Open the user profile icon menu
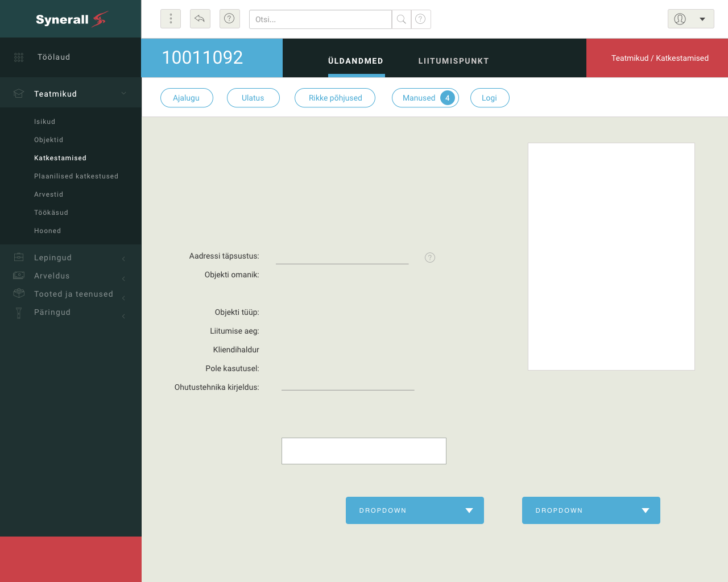Screen dimensions: 728x582 point(690,19)
